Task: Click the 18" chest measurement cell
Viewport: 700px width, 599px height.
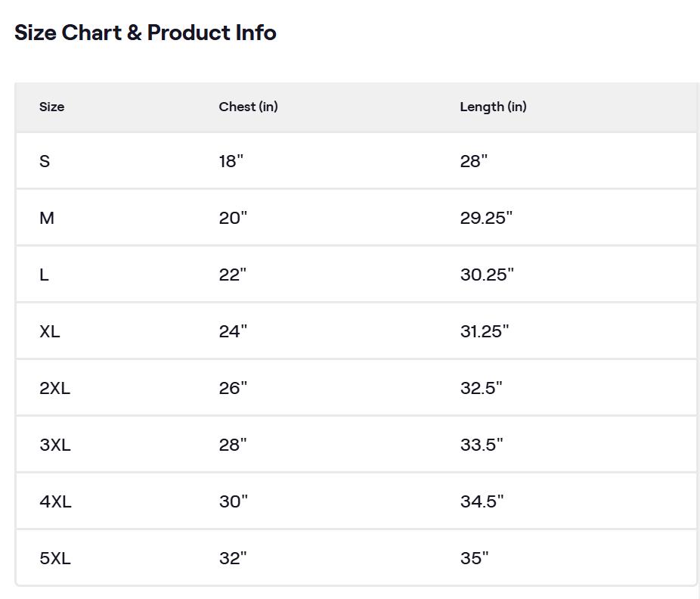Action: [x=231, y=161]
